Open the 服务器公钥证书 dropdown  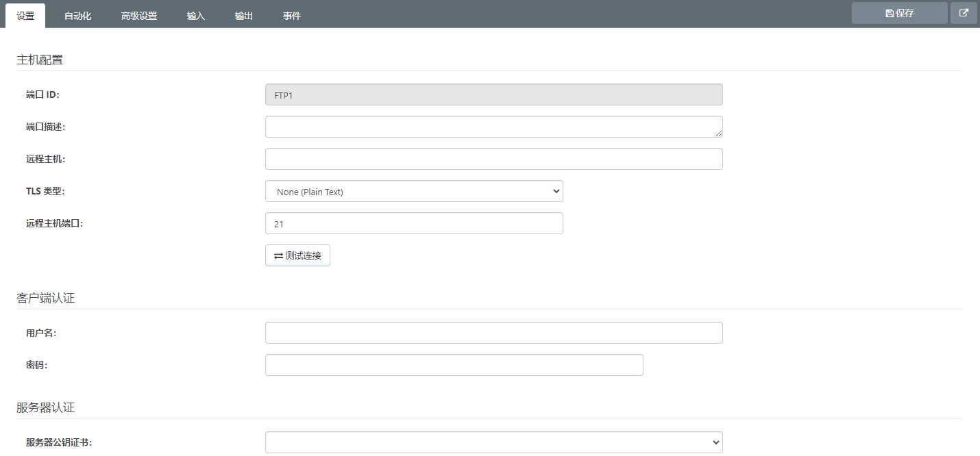pos(493,442)
